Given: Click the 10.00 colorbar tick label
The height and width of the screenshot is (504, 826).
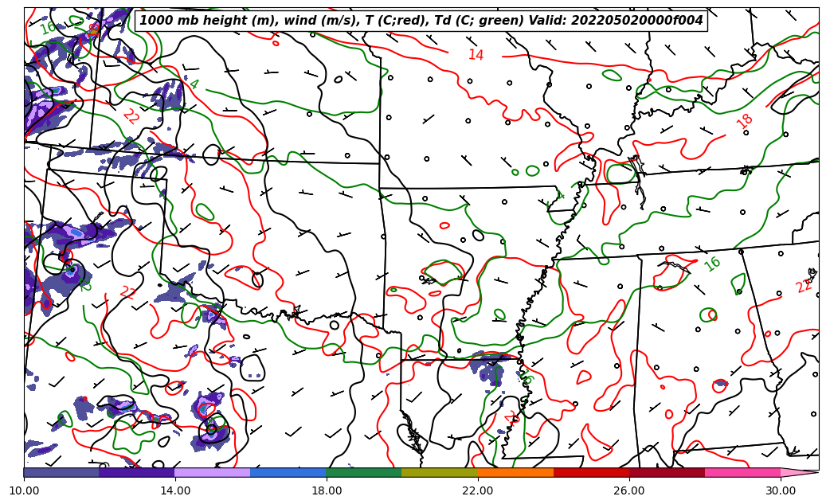Looking at the screenshot, I should point(24,490).
